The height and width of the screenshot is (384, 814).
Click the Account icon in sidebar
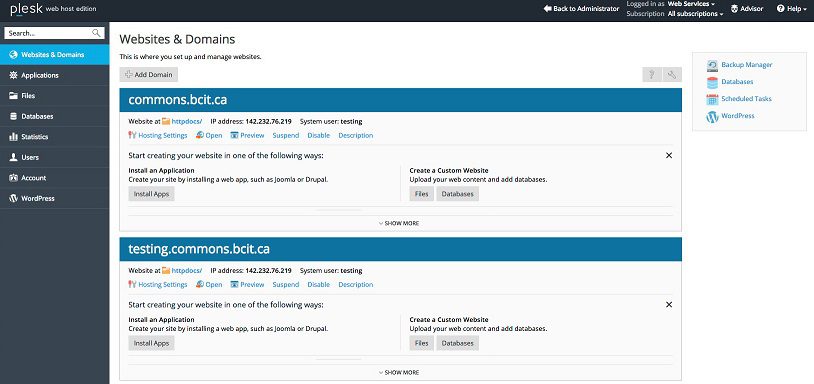[13, 177]
